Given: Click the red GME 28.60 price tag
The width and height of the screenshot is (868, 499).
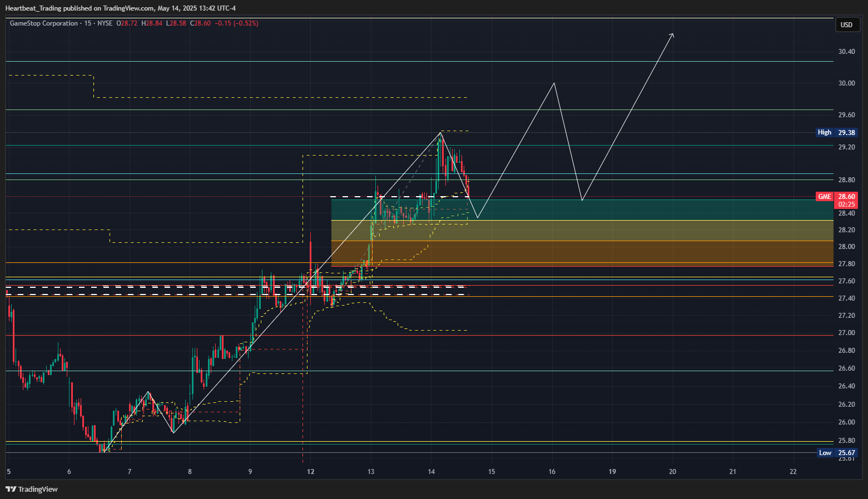Looking at the screenshot, I should click(x=837, y=201).
